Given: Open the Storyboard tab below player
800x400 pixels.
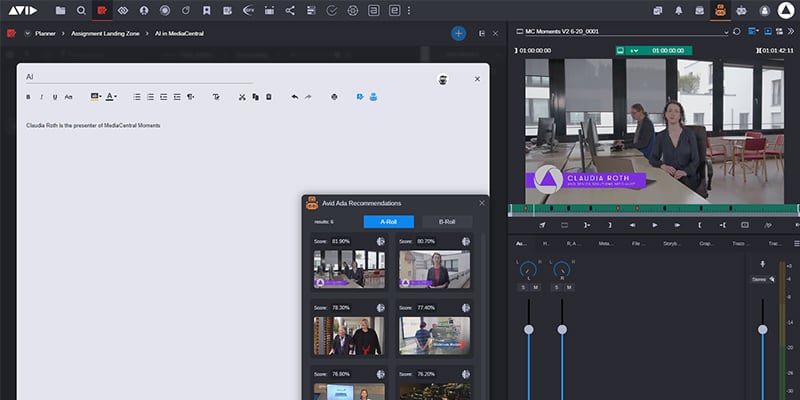Looking at the screenshot, I should click(x=671, y=244).
